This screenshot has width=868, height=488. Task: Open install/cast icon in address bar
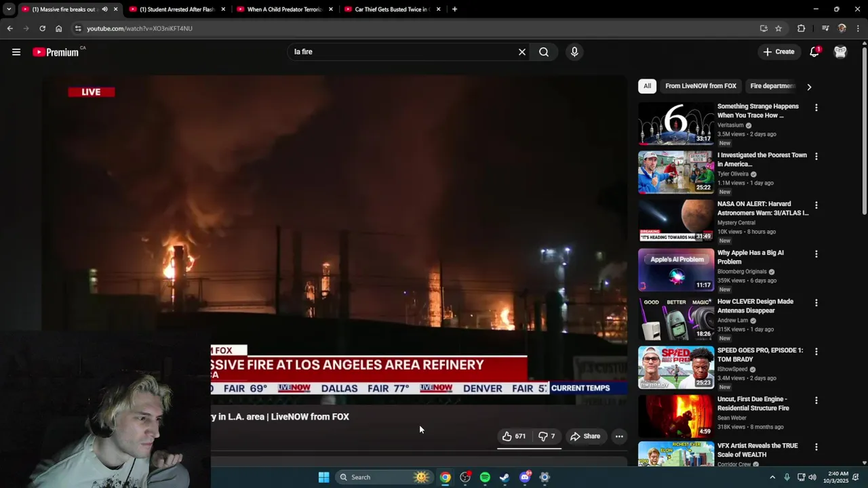point(764,28)
